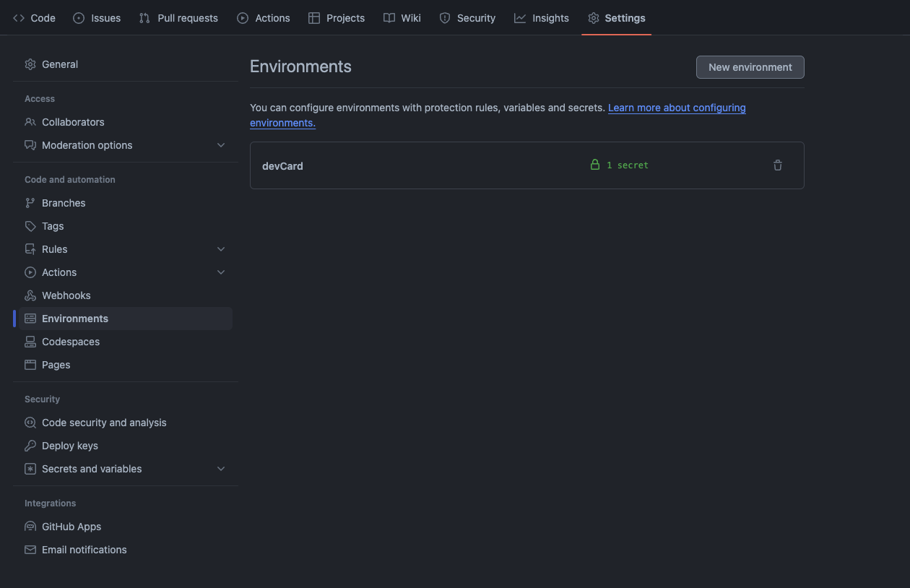
Task: Delete devCard environment with trash icon
Action: click(x=778, y=165)
